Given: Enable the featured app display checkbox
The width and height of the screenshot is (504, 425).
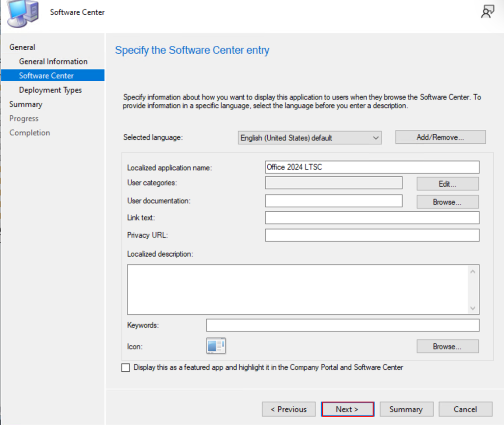Looking at the screenshot, I should point(126,367).
